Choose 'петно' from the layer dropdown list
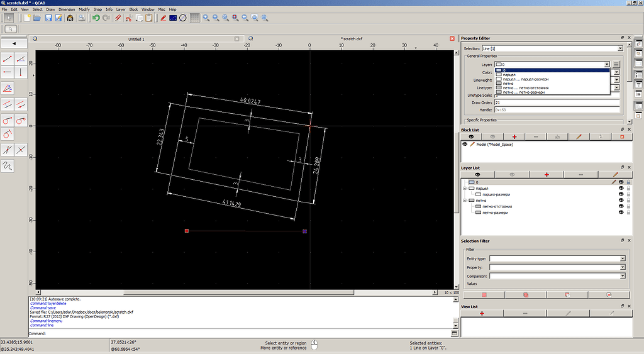644x354 pixels. [x=552, y=84]
